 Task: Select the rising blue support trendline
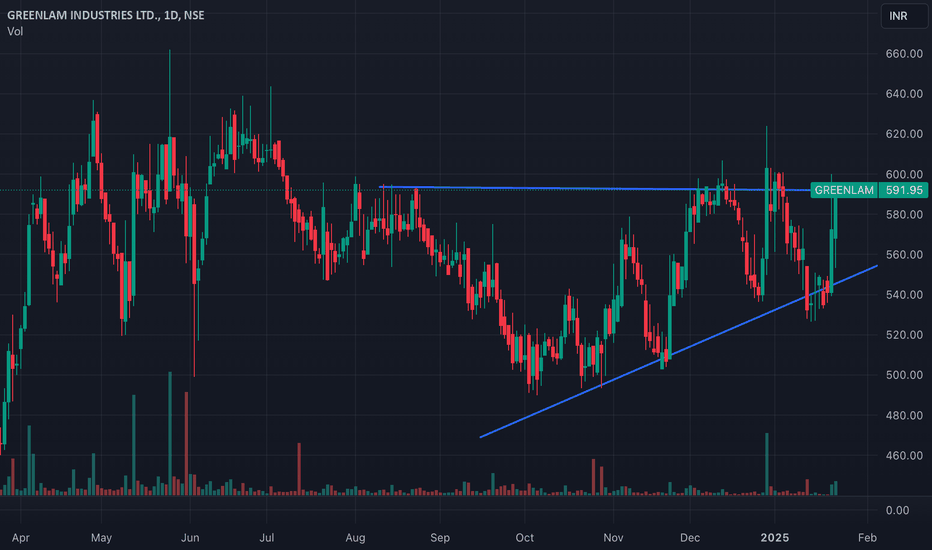pos(678,351)
